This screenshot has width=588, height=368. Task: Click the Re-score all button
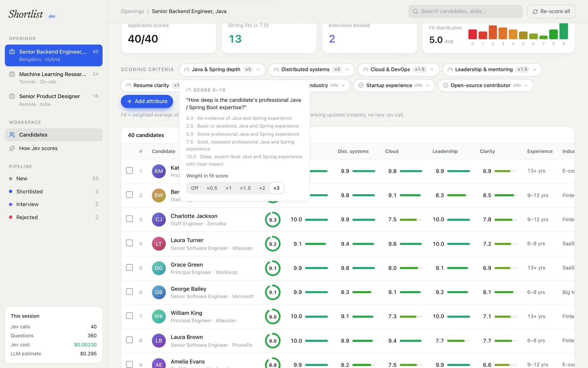[x=551, y=11]
